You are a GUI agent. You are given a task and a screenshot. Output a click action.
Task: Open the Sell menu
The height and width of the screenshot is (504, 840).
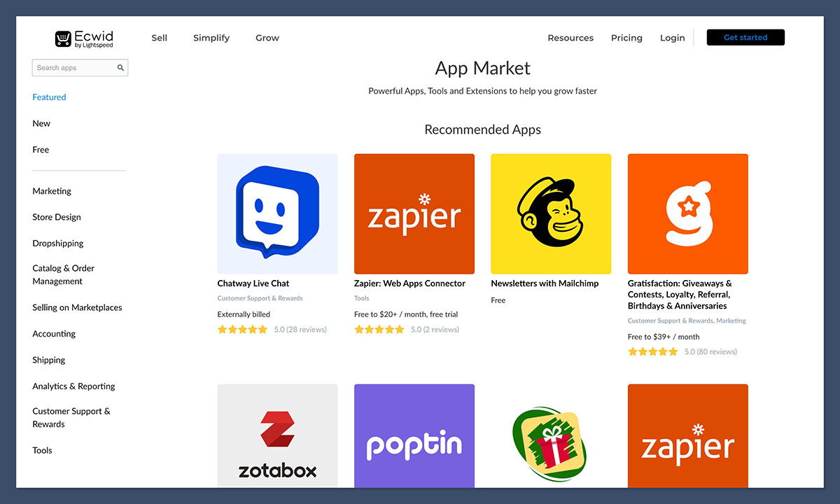pos(159,38)
